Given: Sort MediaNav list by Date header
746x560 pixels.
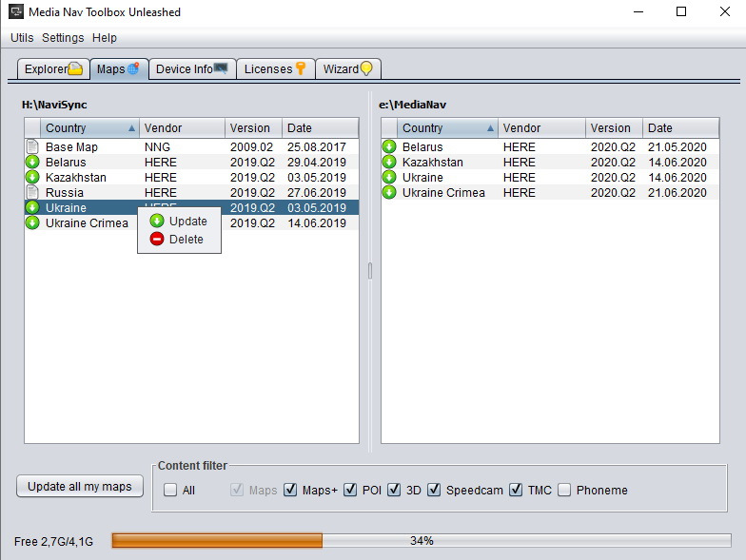Looking at the screenshot, I should tap(681, 127).
